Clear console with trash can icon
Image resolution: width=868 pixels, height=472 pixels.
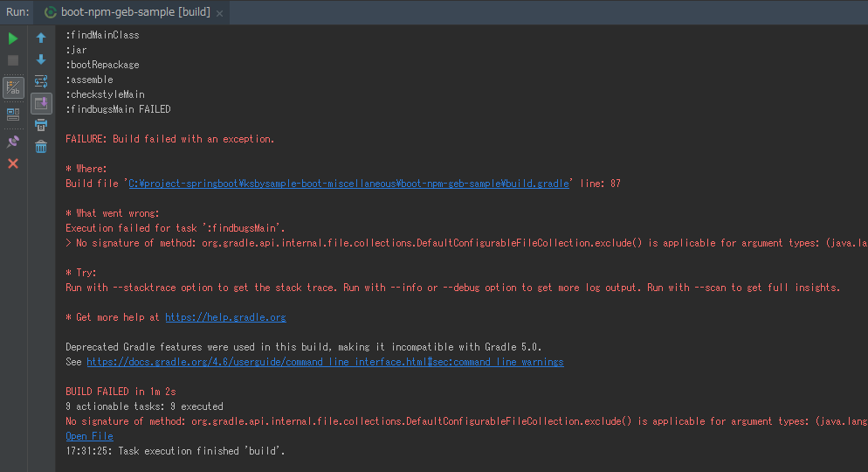pyautogui.click(x=41, y=147)
